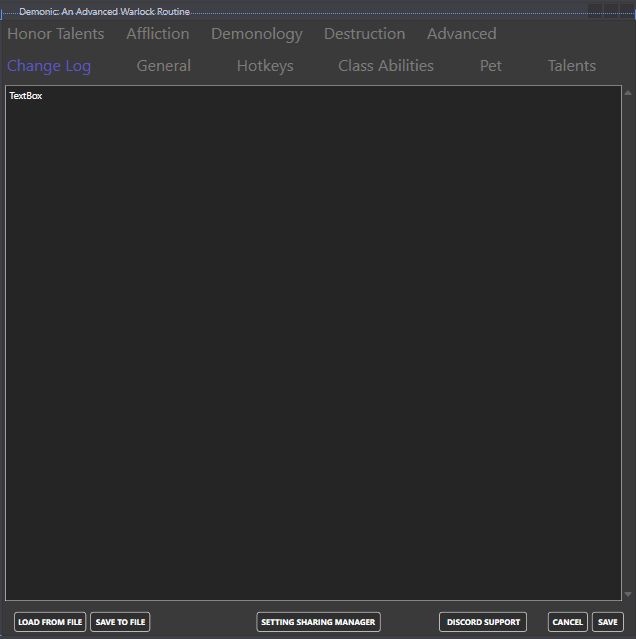
Task: Save the routine settings
Action: [x=607, y=622]
